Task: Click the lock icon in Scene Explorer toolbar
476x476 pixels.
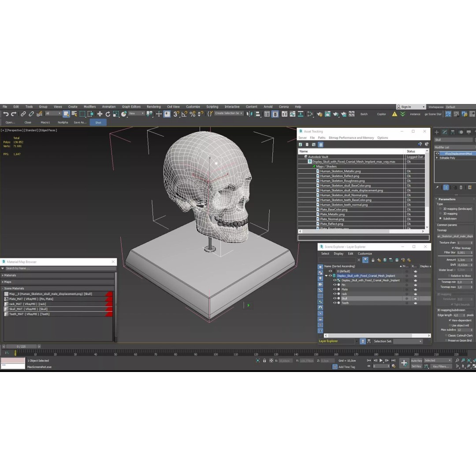Action: click(x=373, y=260)
